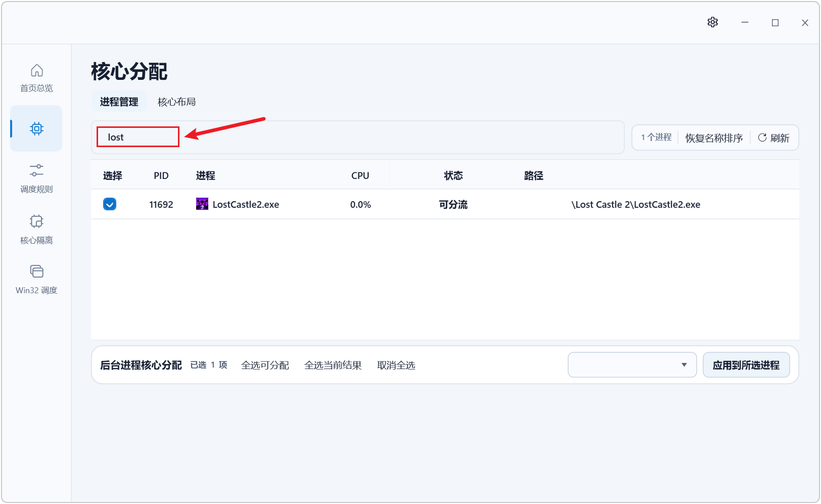Open 调度规则 scheduling rules page
Image resolution: width=821 pixels, height=504 pixels.
(x=36, y=178)
